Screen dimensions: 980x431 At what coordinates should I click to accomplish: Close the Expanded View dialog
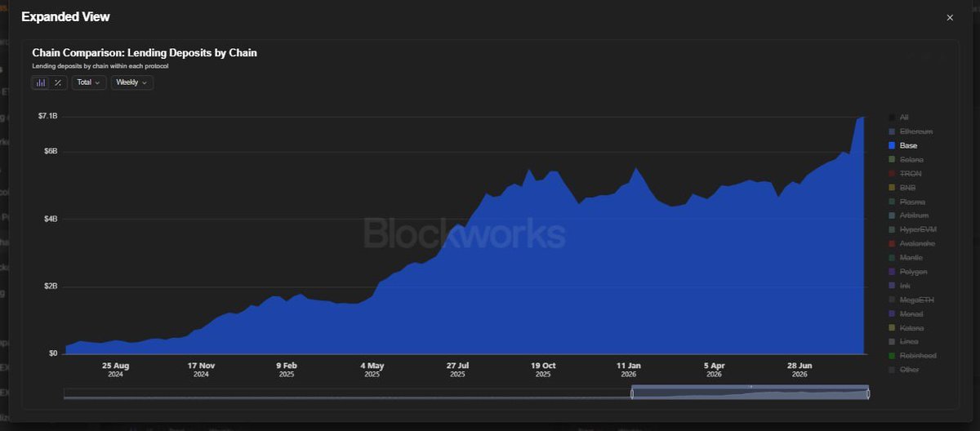[949, 17]
